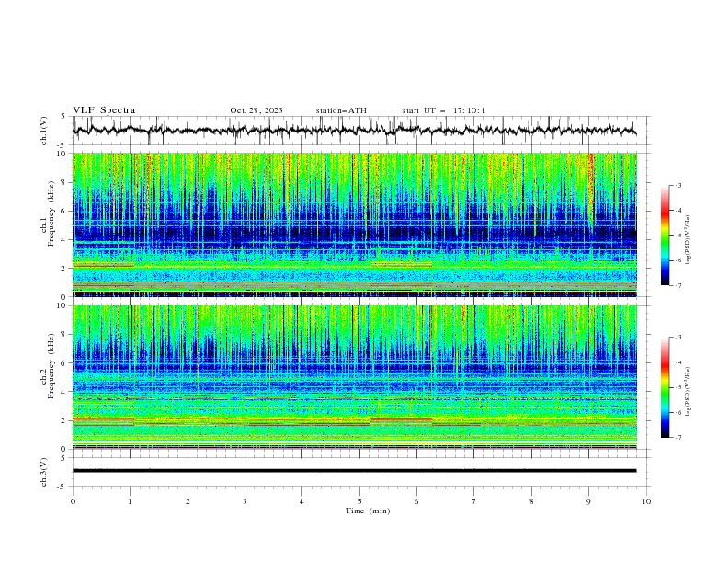The width and height of the screenshot is (728, 563).
Task: Select the "ch.3(V)" vertical axis label
Action: click(44, 472)
